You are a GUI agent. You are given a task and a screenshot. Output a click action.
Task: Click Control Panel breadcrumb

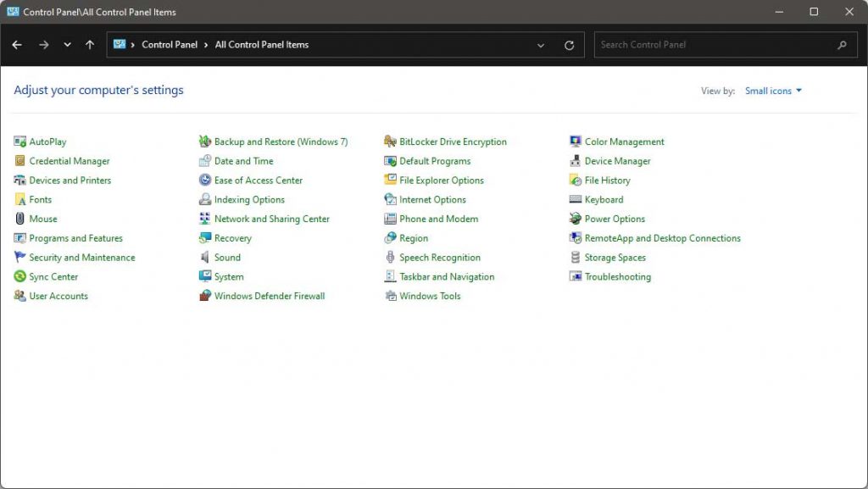[170, 45]
